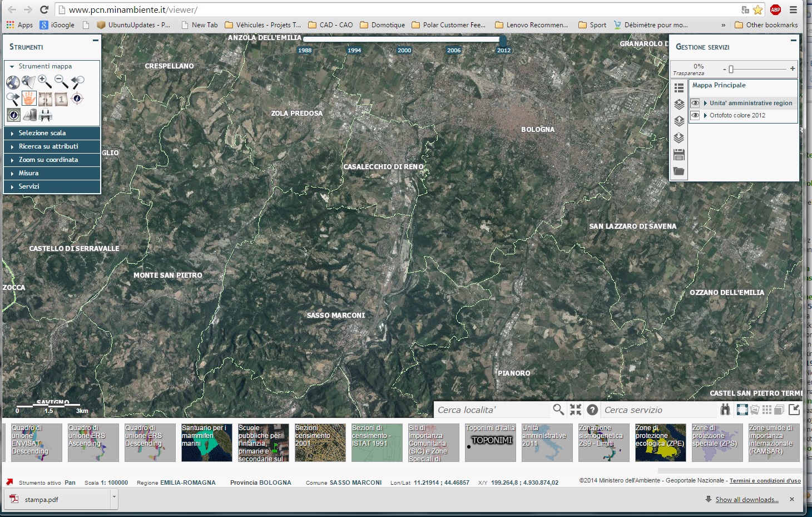This screenshot has height=517, width=812.
Task: Click the save floppy disk icon
Action: pyautogui.click(x=679, y=155)
